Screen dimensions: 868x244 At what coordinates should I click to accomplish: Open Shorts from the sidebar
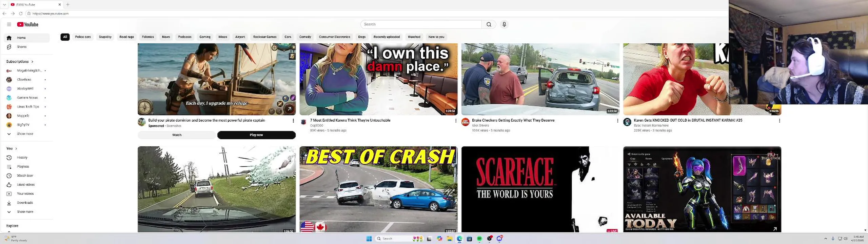point(27,47)
